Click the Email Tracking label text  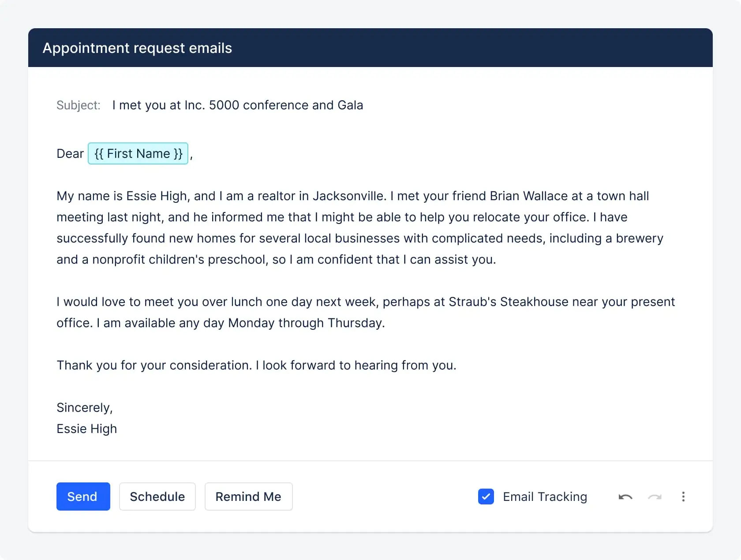pos(545,497)
